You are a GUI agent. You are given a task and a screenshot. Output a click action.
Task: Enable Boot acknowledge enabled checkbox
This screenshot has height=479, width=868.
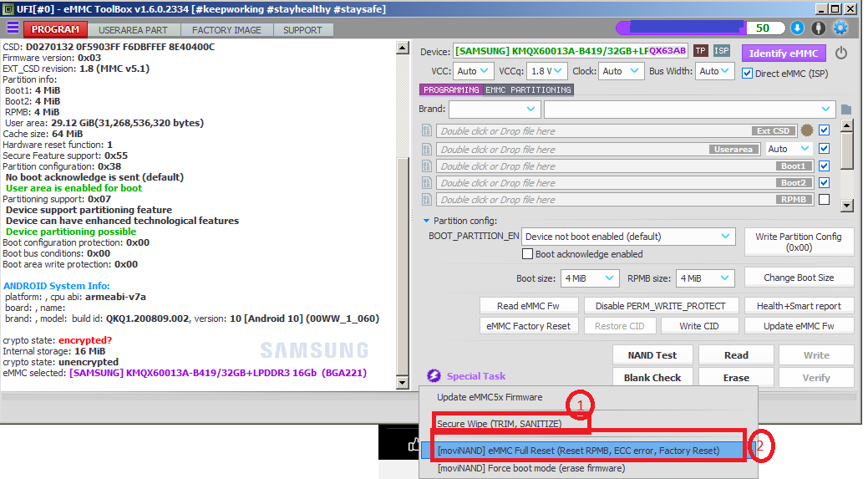pyautogui.click(x=527, y=253)
